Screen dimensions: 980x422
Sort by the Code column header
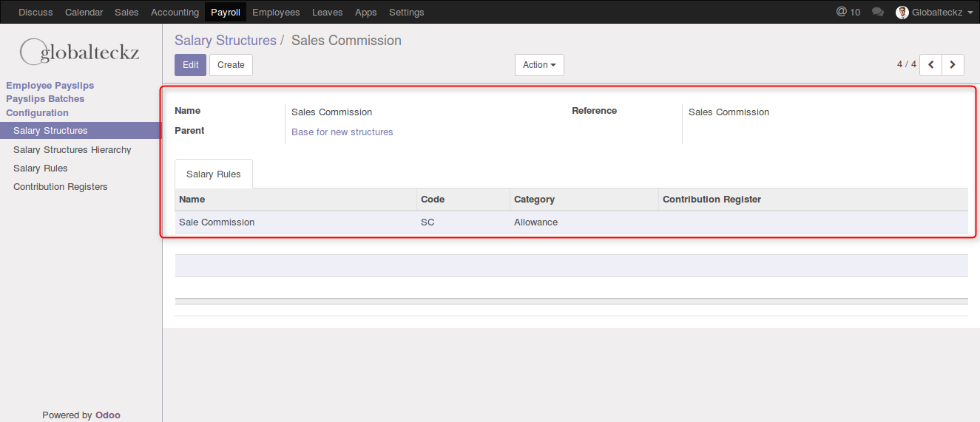point(433,200)
